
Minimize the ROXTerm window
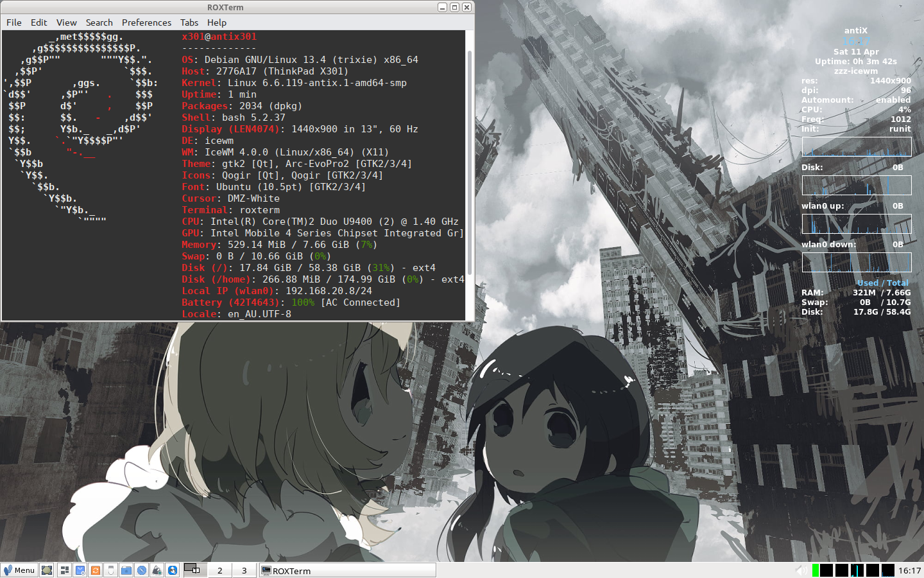[x=443, y=7]
